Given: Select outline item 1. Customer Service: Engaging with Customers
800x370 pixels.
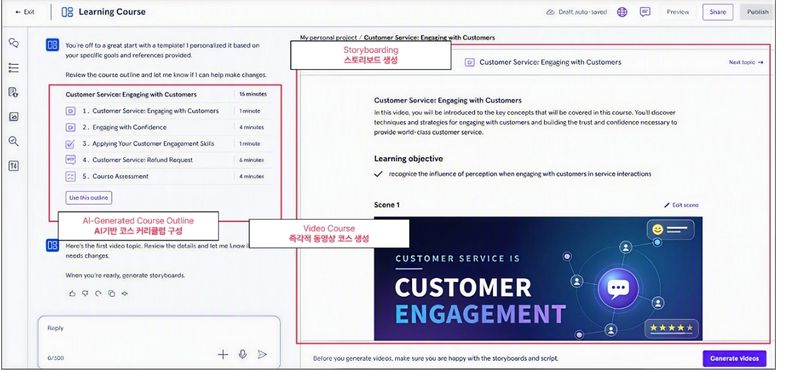Looking at the screenshot, I should (x=168, y=111).
